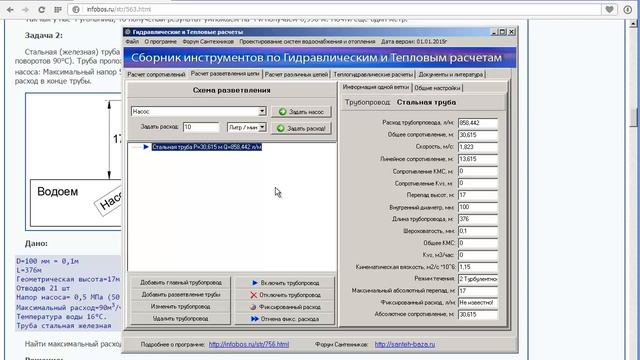Click Добавить разветвление трубы button

[x=180, y=294]
